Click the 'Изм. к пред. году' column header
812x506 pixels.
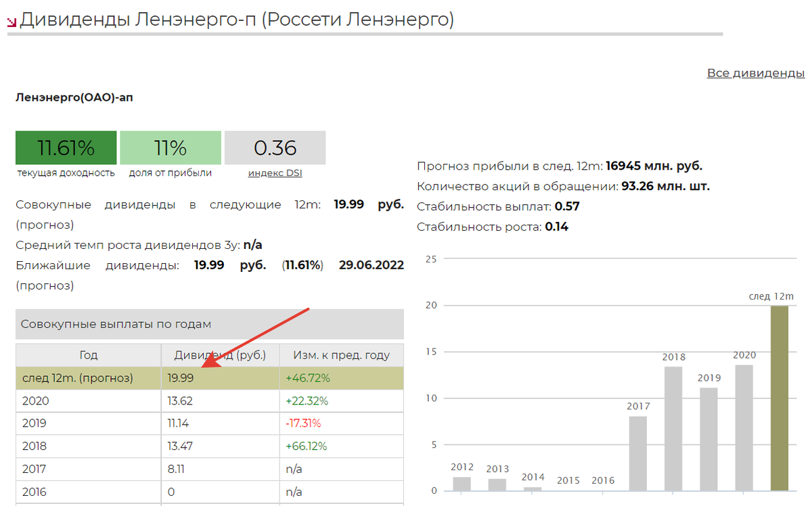[x=342, y=355]
